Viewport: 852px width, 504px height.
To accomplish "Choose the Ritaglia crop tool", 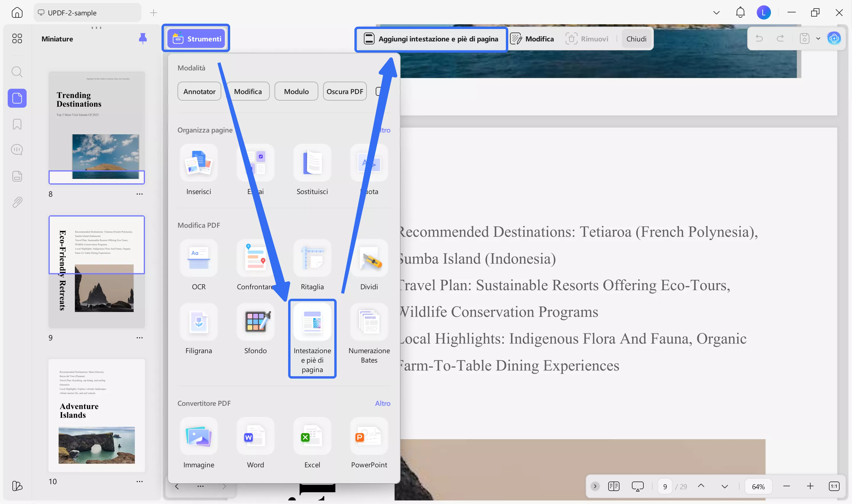I will 312,258.
